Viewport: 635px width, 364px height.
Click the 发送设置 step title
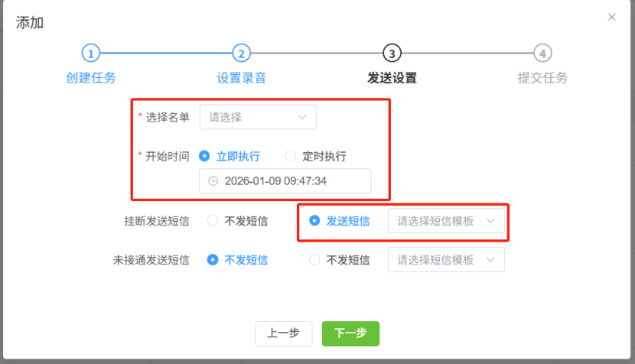[x=392, y=77]
